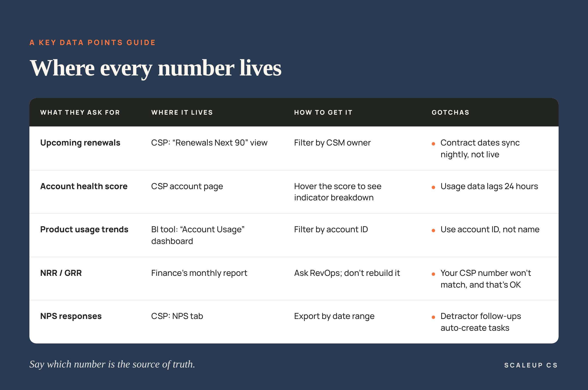Click 'Usage data lags 24 hours' gotcha
The image size is (588, 390).
pos(489,186)
